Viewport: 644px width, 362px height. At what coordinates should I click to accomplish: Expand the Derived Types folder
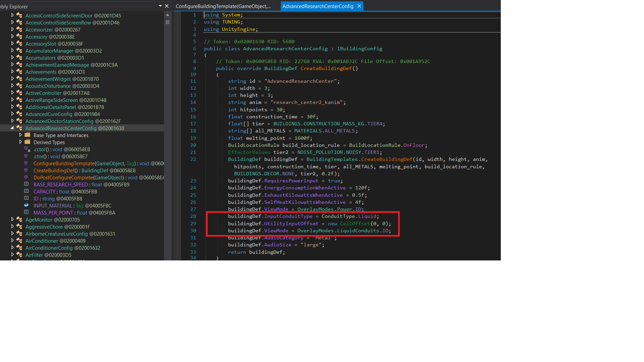[20, 142]
